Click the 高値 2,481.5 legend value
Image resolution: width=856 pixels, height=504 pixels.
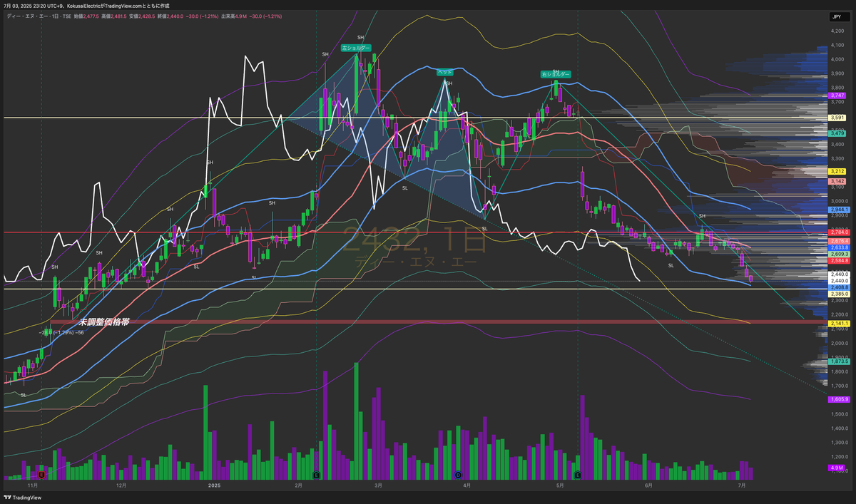pyautogui.click(x=114, y=16)
